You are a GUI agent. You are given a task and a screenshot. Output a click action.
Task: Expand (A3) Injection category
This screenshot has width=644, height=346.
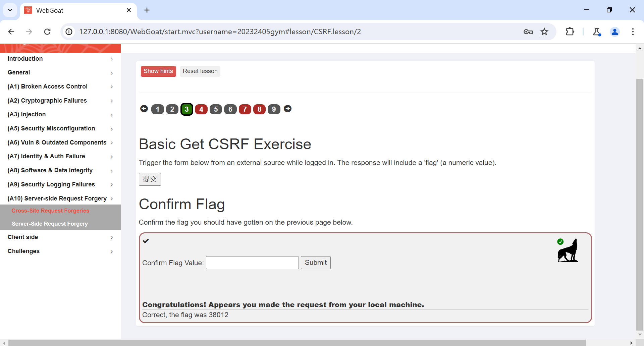tap(60, 114)
